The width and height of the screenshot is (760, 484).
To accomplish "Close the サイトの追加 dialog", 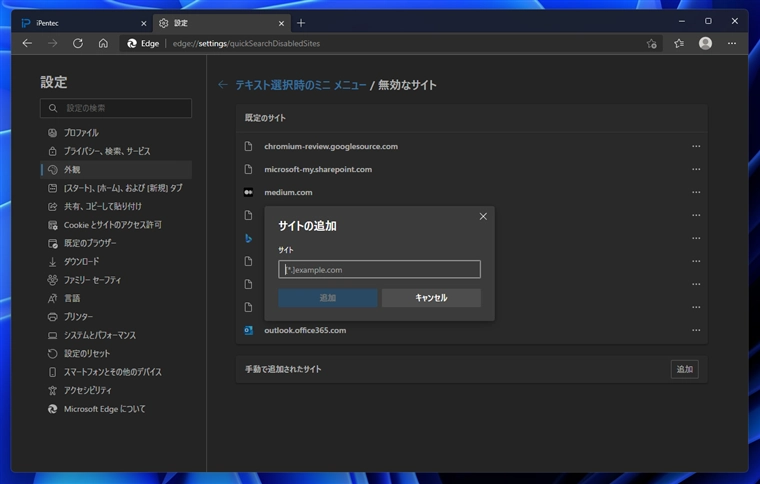I will 483,217.
